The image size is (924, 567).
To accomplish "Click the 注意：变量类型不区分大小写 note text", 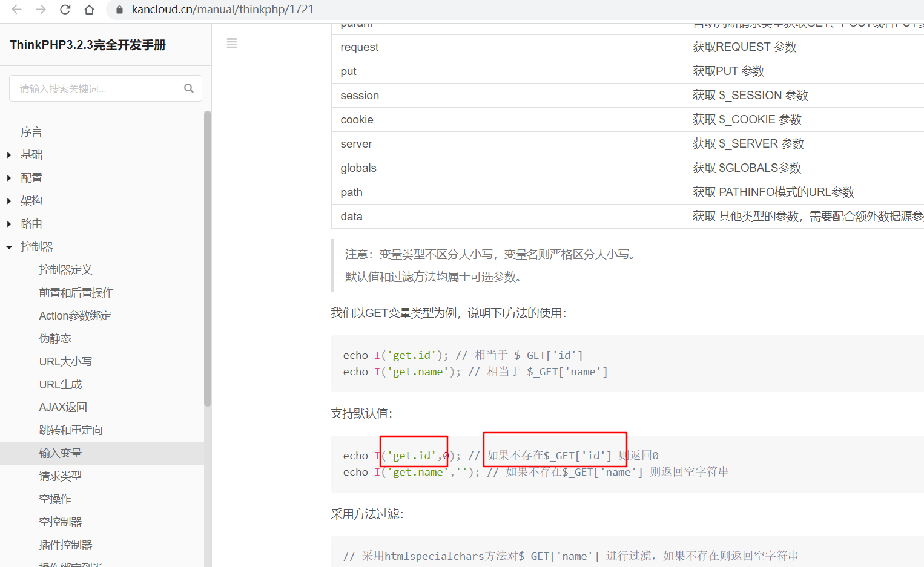I will click(x=492, y=254).
